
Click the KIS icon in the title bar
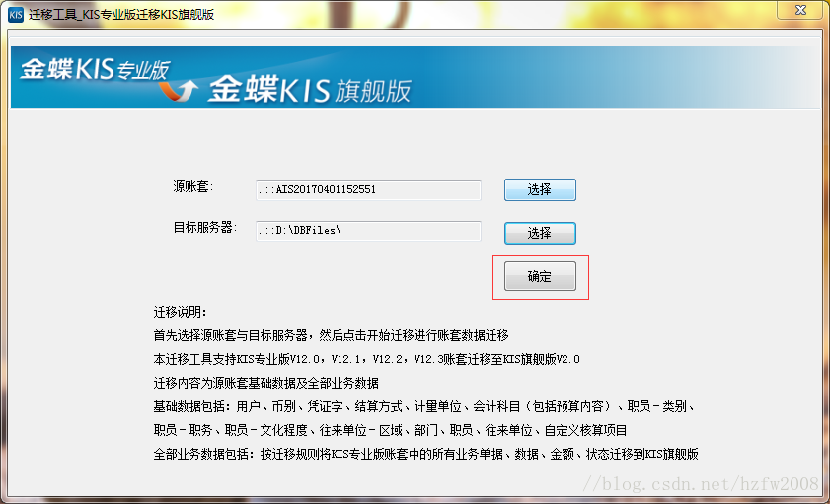(16, 14)
